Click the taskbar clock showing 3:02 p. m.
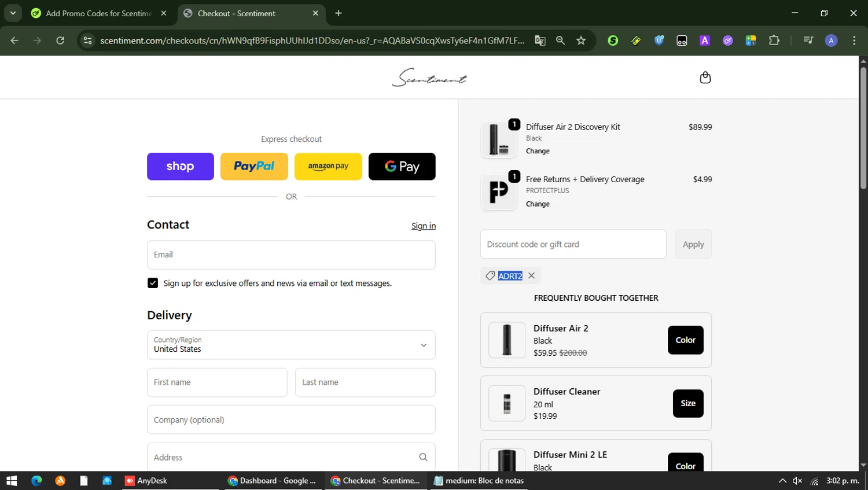The height and width of the screenshot is (490, 868). click(x=843, y=481)
